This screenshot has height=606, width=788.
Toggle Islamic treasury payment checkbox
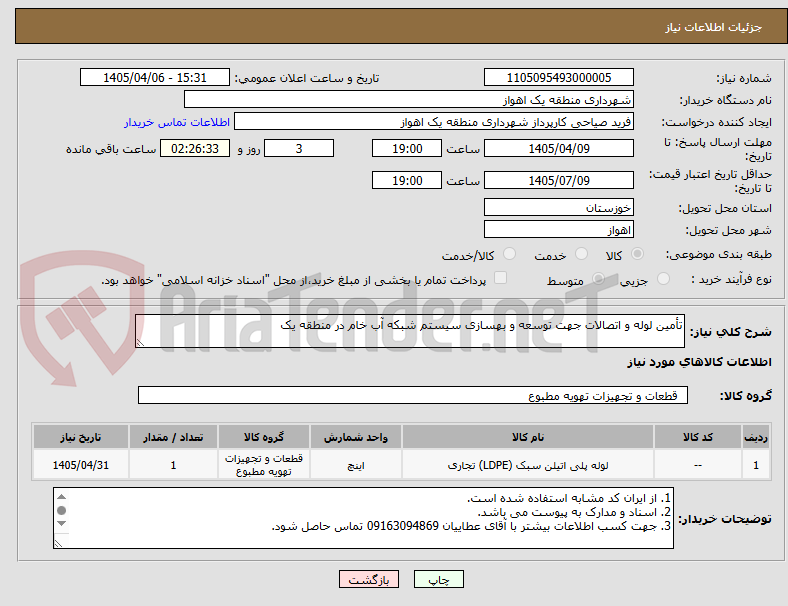[501, 278]
